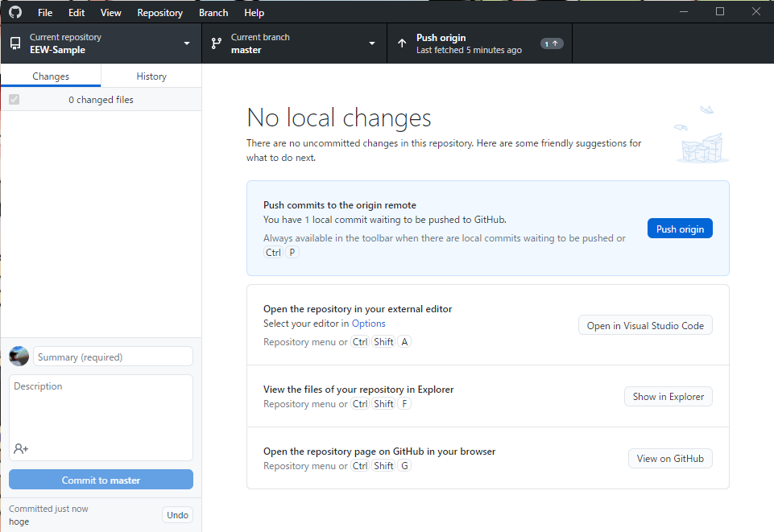Click the View on GitHub button
Image resolution: width=774 pixels, height=532 pixels.
point(670,459)
